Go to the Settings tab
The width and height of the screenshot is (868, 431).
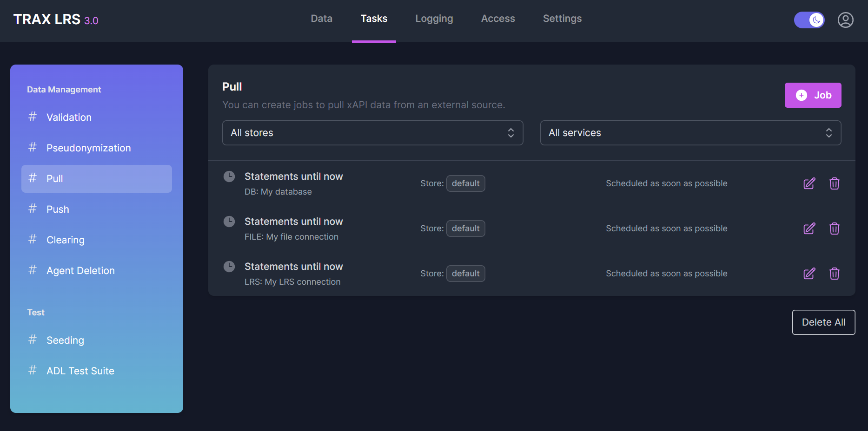click(x=562, y=19)
